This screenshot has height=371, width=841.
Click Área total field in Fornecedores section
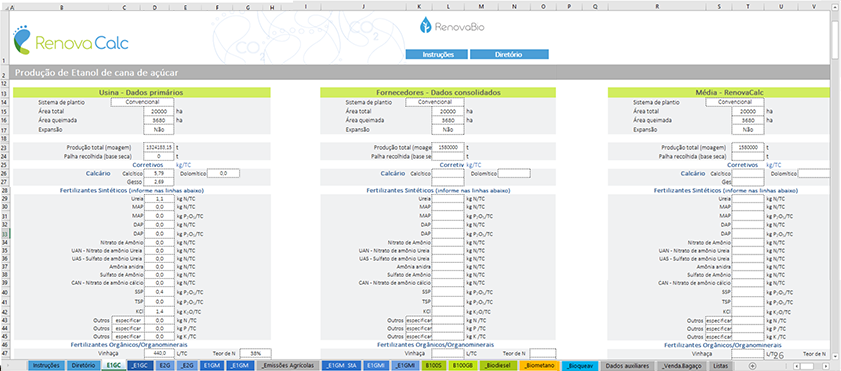tap(448, 111)
